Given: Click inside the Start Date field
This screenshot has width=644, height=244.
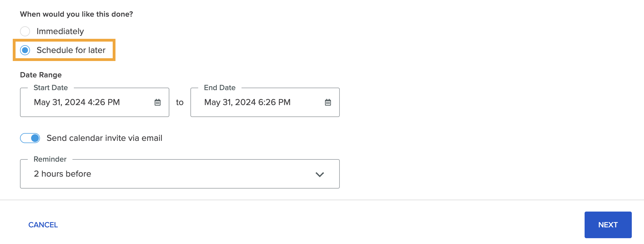Looking at the screenshot, I should [83, 102].
